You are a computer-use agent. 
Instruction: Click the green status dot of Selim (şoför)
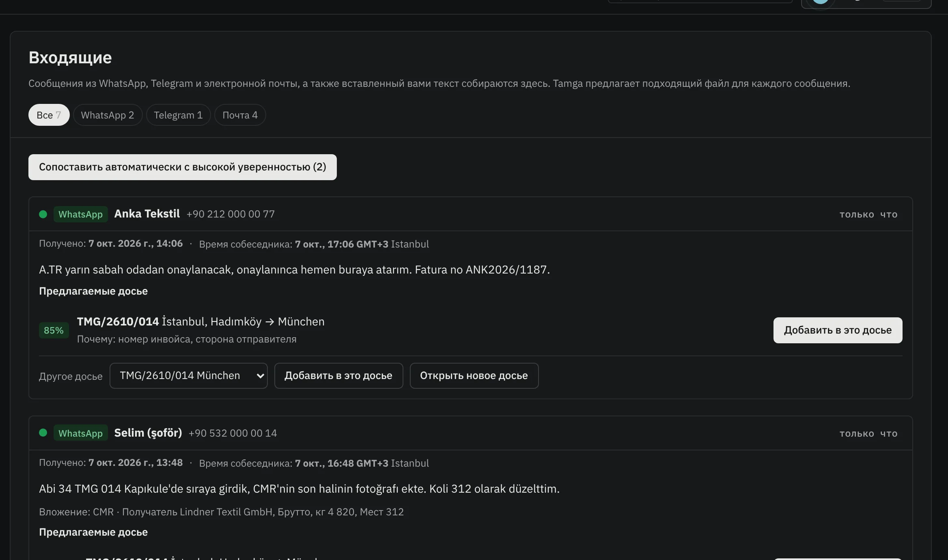[x=43, y=433]
